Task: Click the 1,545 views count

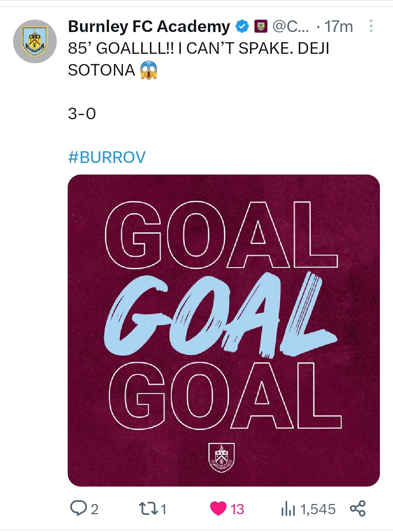Action: point(318,509)
